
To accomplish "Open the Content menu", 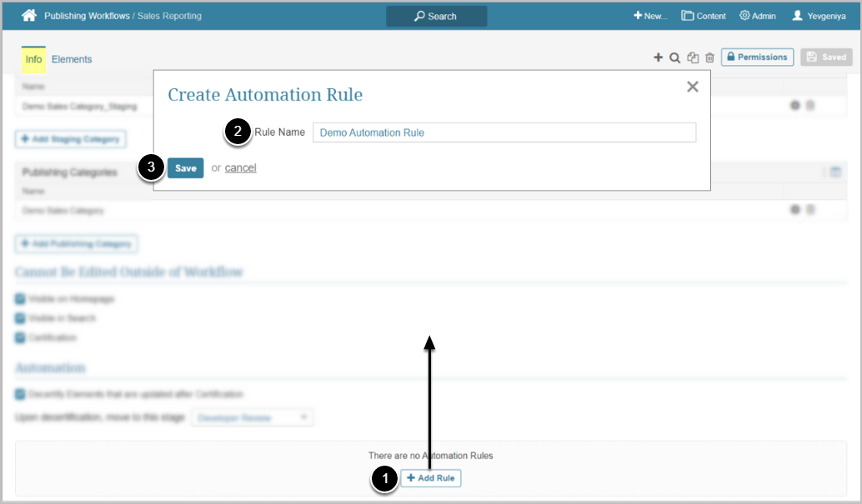I will click(704, 16).
